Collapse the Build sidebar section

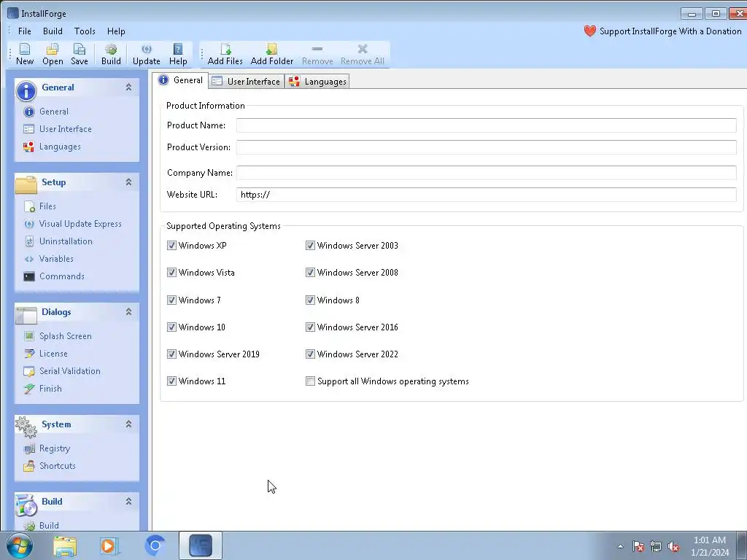[x=128, y=502]
